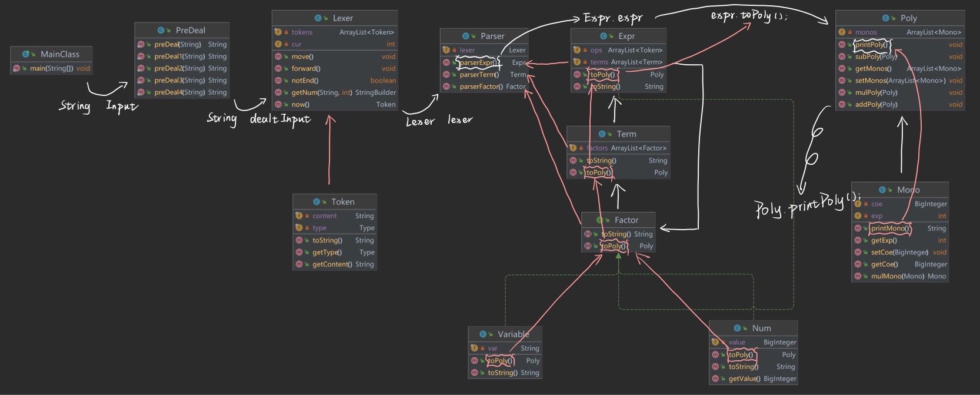Click the class icon beside MainClass
Viewport: 980px width, 395px height.
[x=26, y=54]
